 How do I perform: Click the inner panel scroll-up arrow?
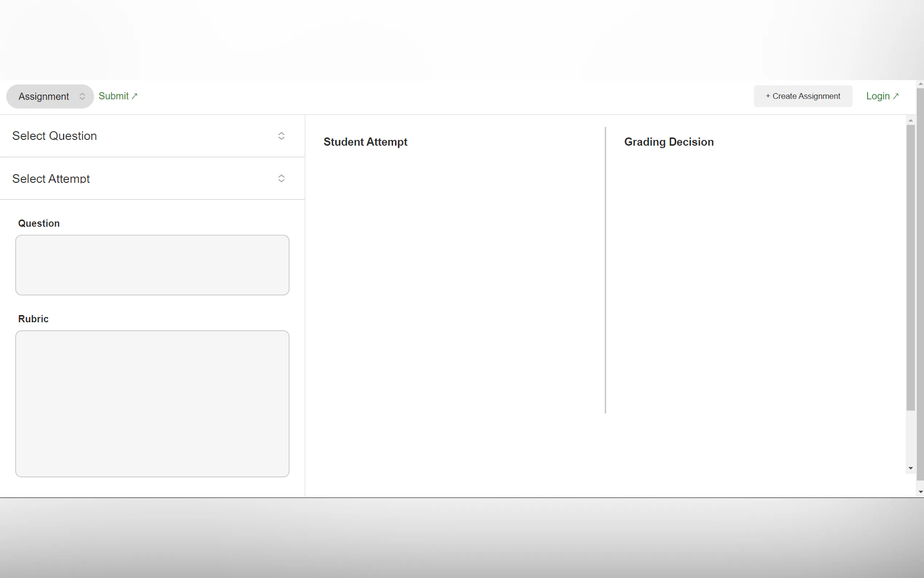tap(911, 121)
